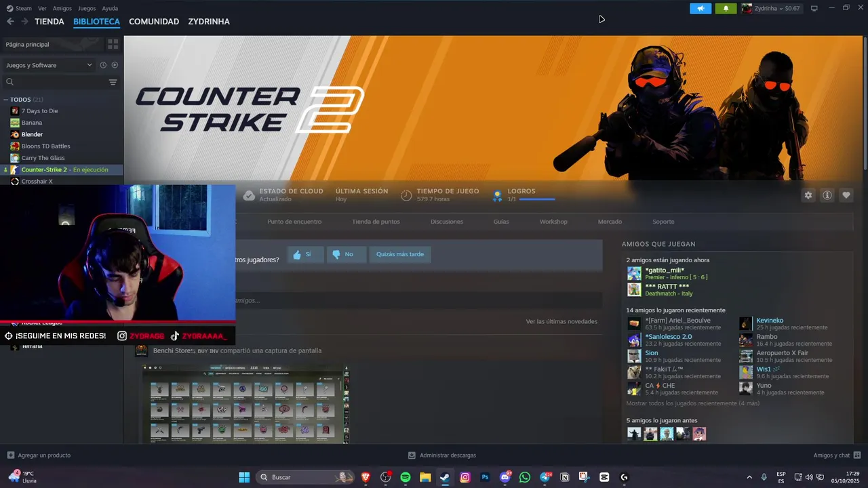Screen dimensions: 868x488
Task: Open Tienda de puntos tab
Action: point(376,222)
